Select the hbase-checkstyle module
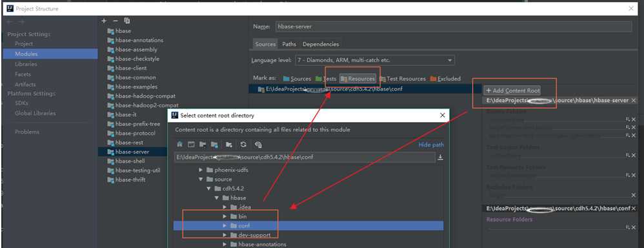Image resolution: width=644 pixels, height=248 pixels. point(133,59)
